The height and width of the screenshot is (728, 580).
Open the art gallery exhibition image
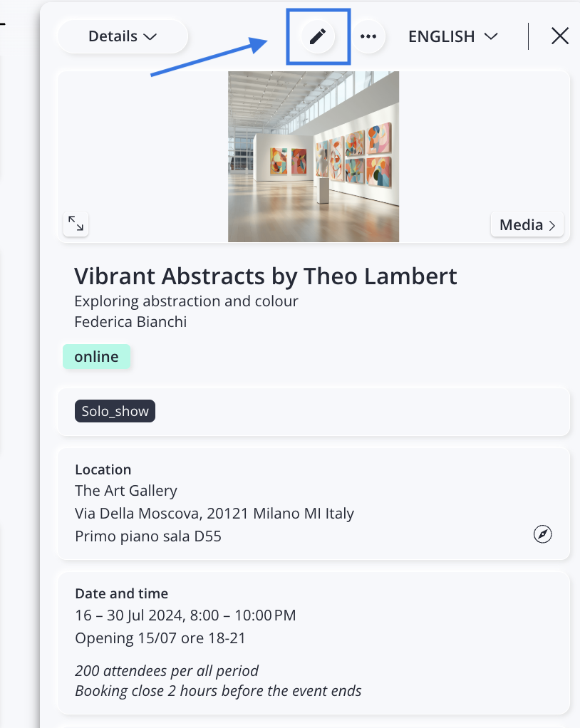pos(314,157)
